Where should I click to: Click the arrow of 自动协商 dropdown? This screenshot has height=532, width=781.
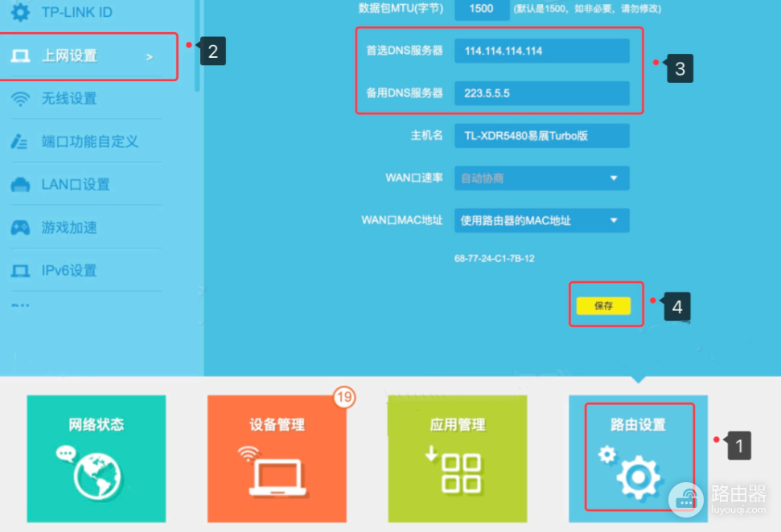click(614, 178)
